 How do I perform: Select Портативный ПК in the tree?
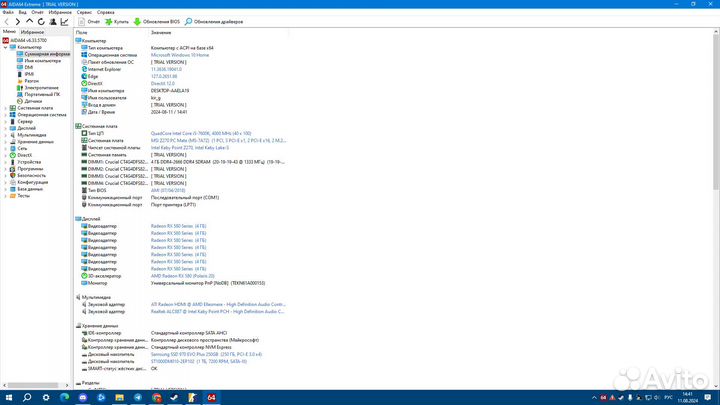click(38, 94)
